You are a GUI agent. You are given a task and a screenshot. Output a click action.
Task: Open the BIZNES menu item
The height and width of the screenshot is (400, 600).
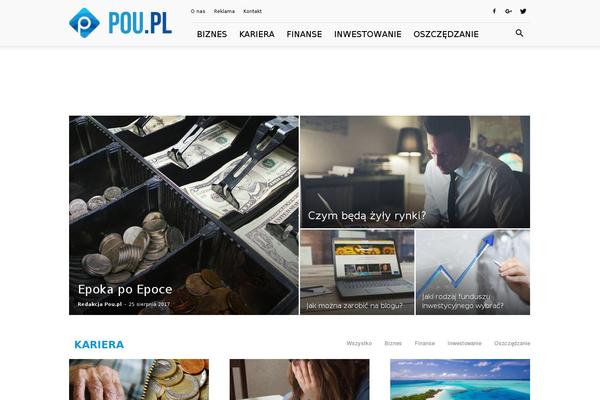[212, 34]
